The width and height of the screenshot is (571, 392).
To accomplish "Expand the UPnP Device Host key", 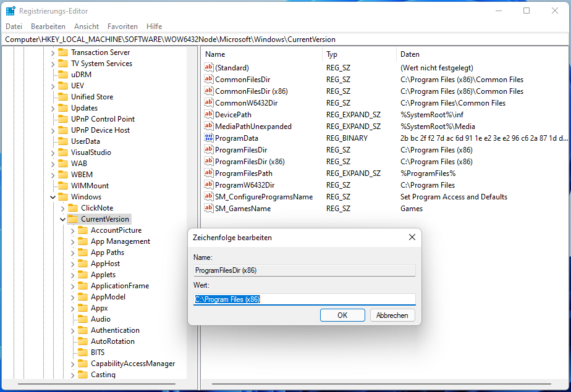I will pos(53,130).
